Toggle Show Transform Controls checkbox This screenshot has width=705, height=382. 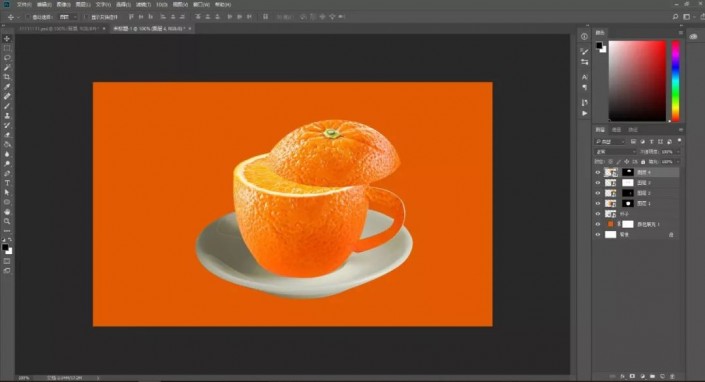(x=86, y=17)
